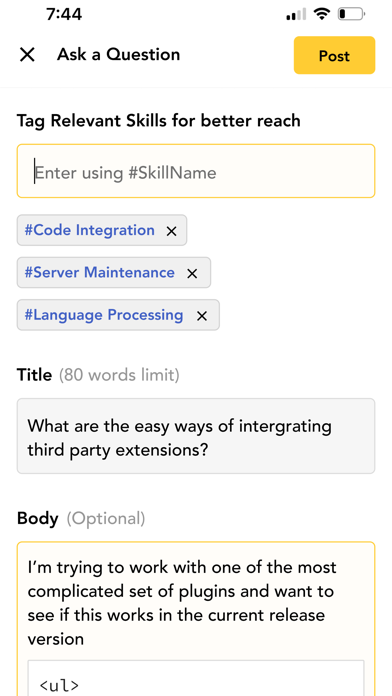
Task: Tap the cellular signal bars icon
Action: click(296, 15)
